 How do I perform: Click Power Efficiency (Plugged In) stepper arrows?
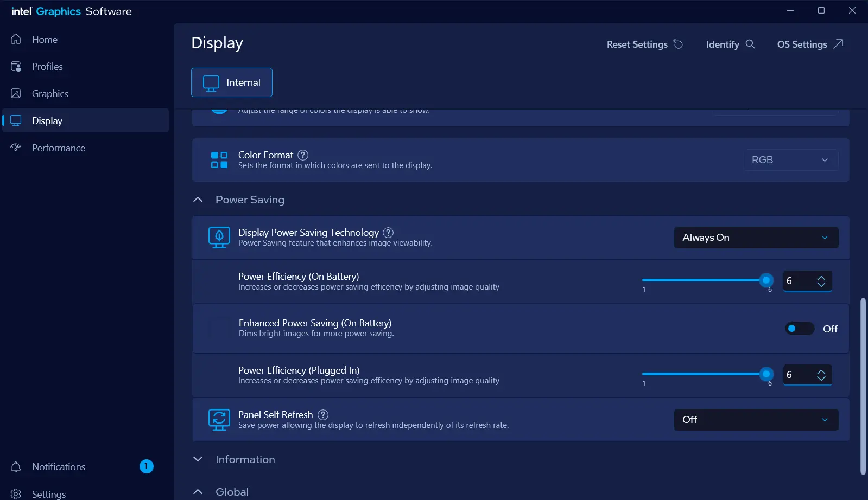coord(821,375)
